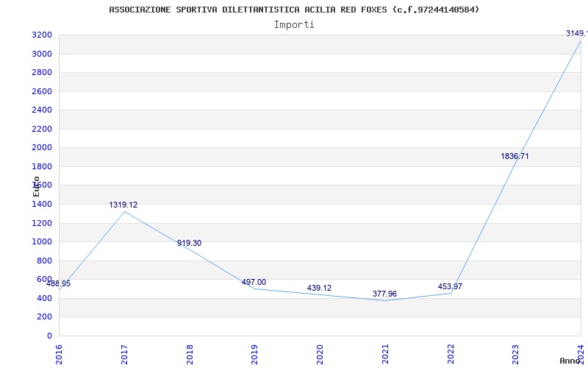Click the 2200 y-axis tick label
This screenshot has height=368, width=588.
[42, 130]
